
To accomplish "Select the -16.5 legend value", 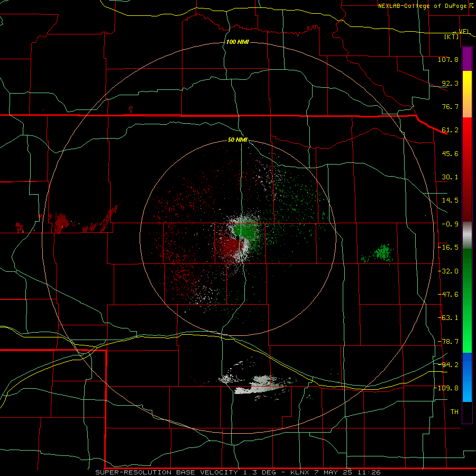I will [448, 248].
